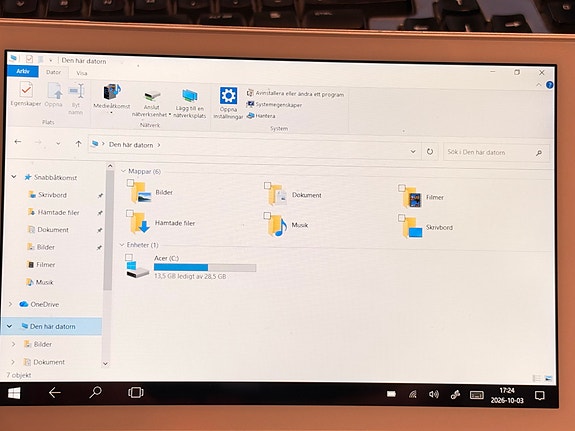This screenshot has width=575, height=431.
Task: Open the touch keyboard from the tray
Action: click(477, 395)
